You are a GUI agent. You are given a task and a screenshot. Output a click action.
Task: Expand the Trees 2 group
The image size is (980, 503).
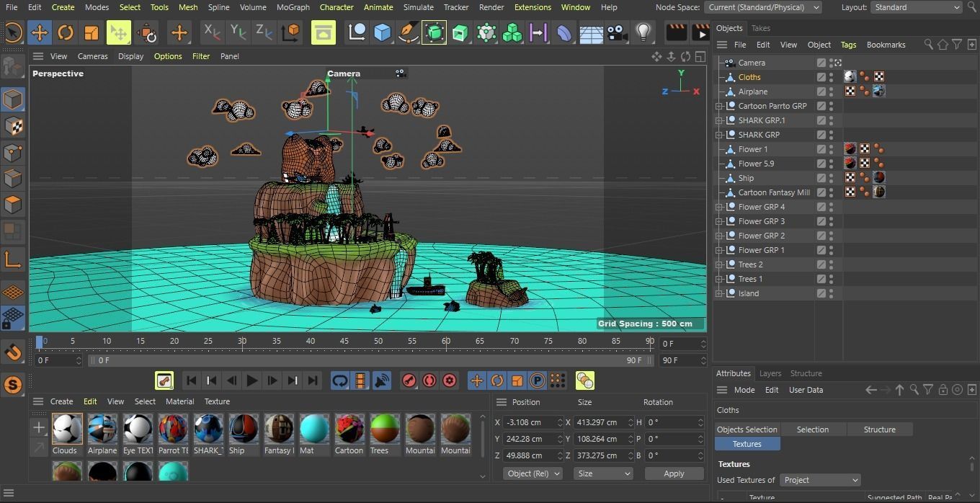(x=718, y=264)
